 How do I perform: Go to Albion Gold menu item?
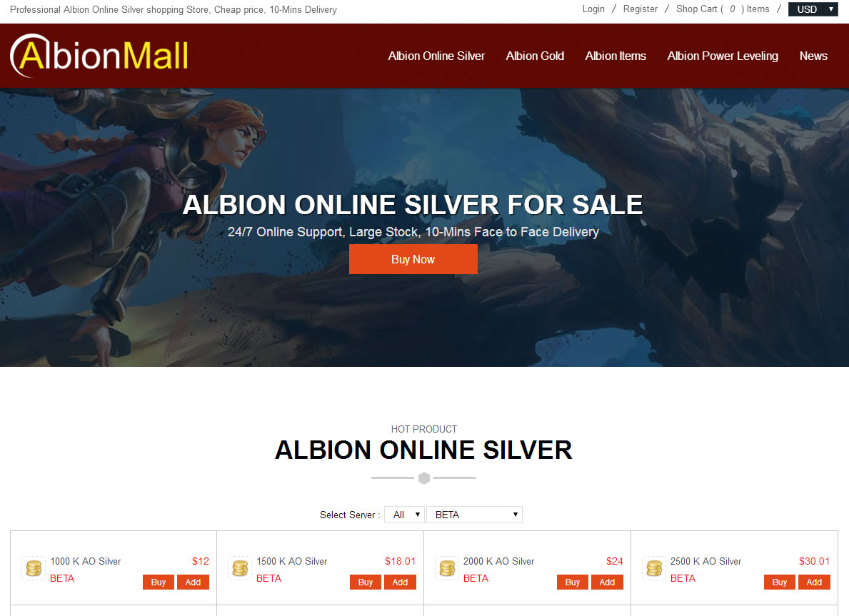click(535, 56)
